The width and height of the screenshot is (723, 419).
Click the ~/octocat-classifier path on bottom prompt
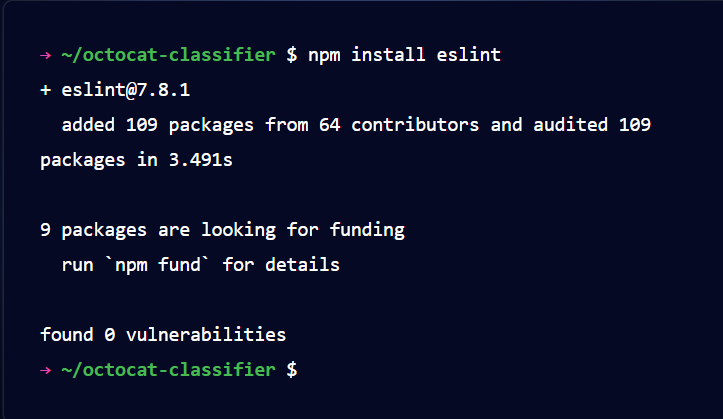(x=168, y=370)
